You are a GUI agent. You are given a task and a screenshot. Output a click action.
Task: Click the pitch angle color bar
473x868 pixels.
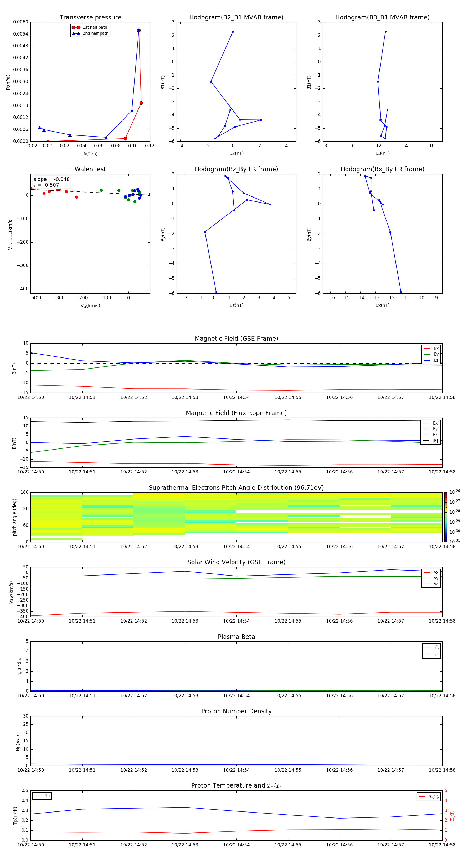tap(445, 517)
